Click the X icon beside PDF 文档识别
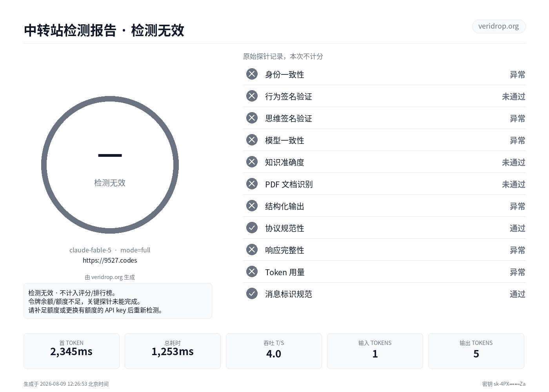The width and height of the screenshot is (549, 392). point(252,184)
